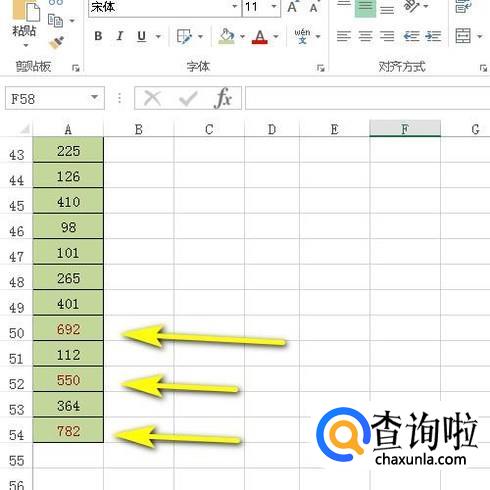
Task: Click the Paste button
Action: (x=24, y=23)
